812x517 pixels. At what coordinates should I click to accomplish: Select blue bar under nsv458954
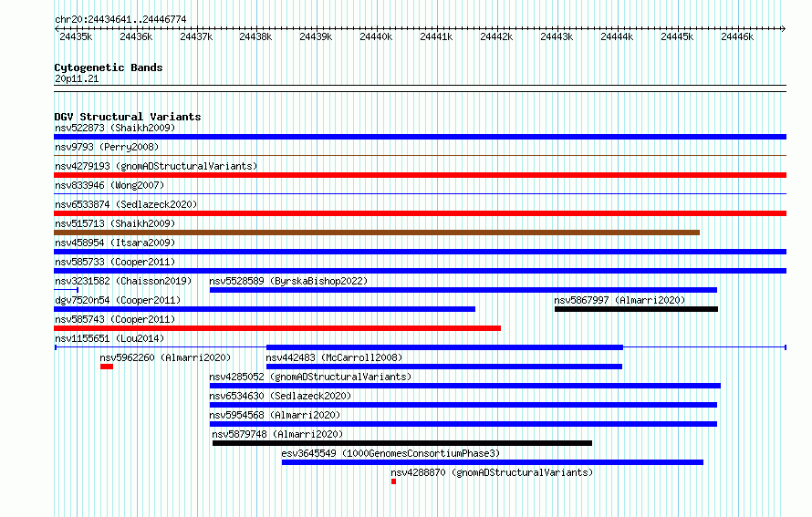pyautogui.click(x=420, y=252)
